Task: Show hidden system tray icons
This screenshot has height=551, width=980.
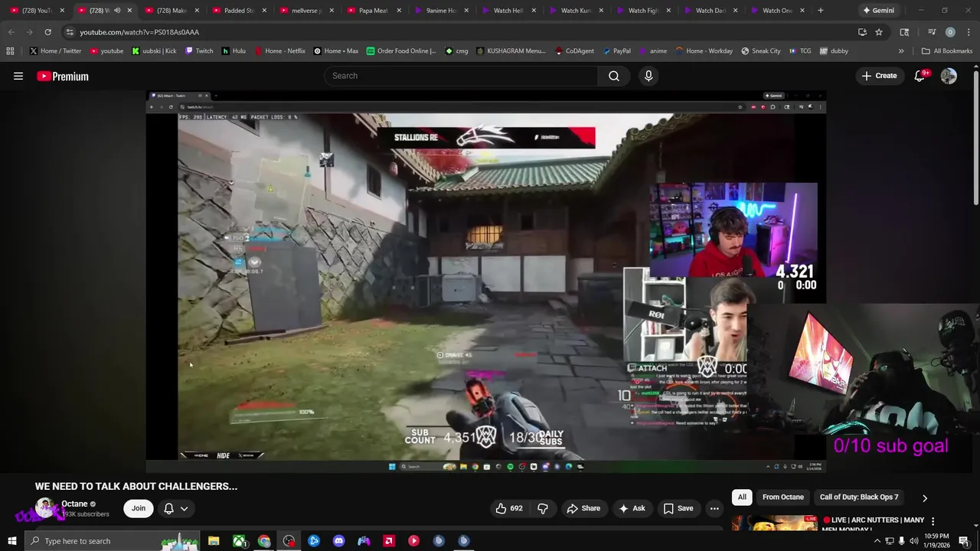Action: (x=877, y=541)
